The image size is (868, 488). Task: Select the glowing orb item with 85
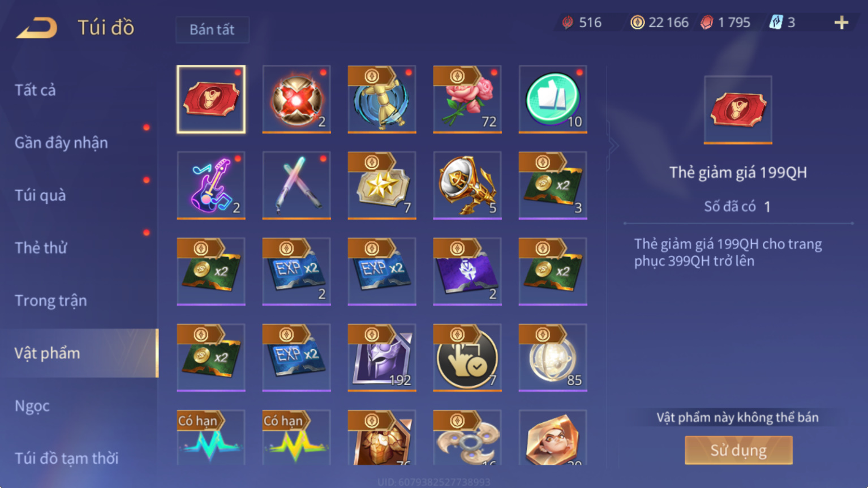pyautogui.click(x=553, y=358)
